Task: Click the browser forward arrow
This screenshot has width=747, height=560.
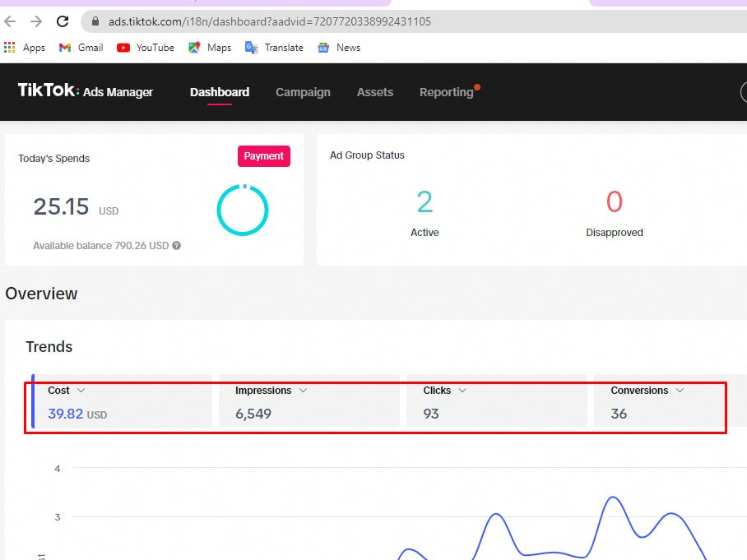Action: pyautogui.click(x=36, y=21)
